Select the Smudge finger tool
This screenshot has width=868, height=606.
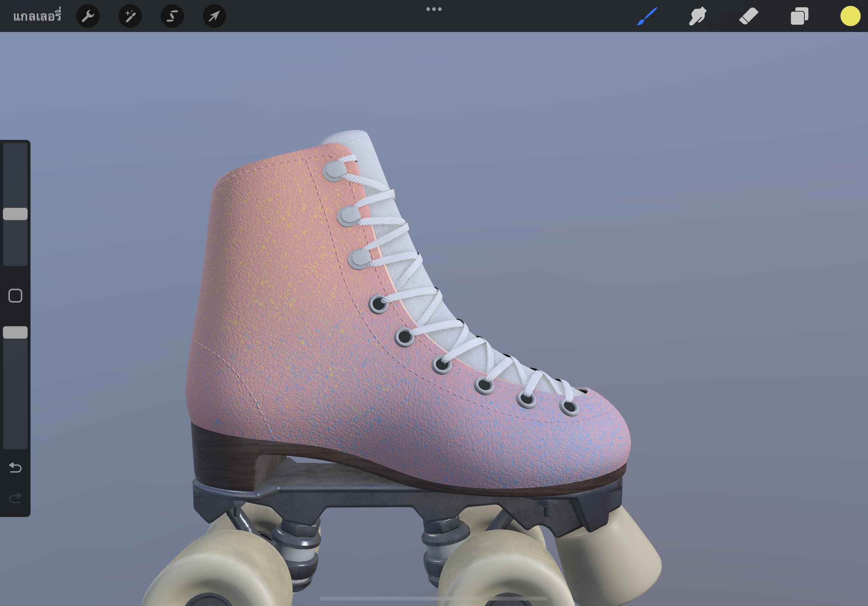[698, 16]
